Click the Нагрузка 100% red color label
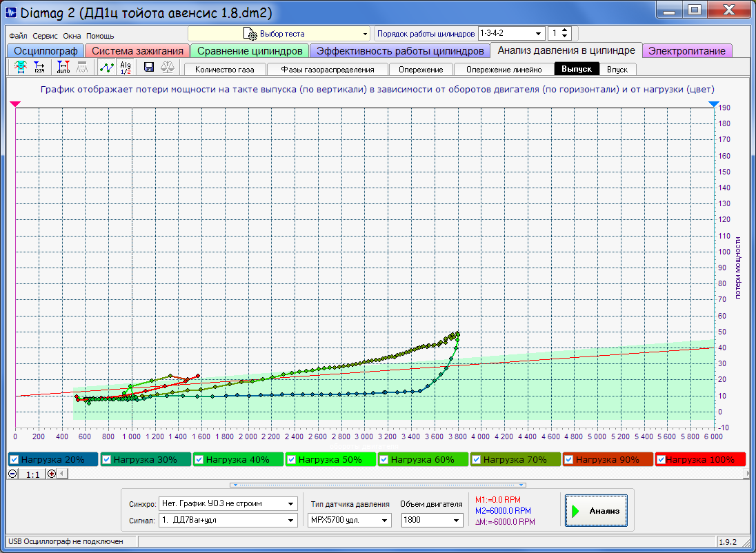Screen dimensions: 756x553 point(700,459)
